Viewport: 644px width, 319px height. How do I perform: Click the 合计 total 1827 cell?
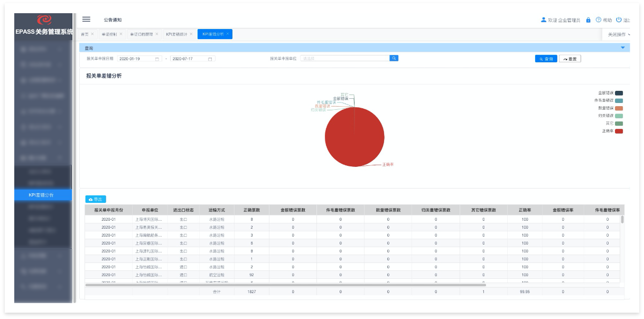coord(251,292)
